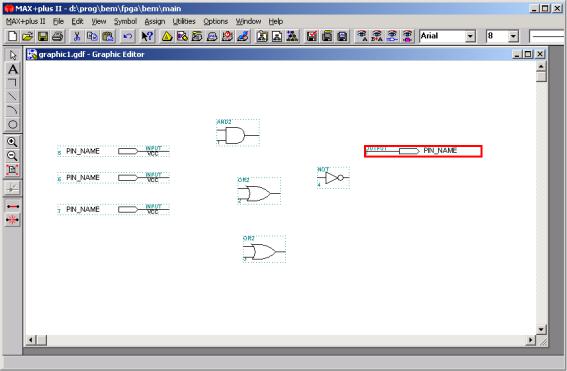Viewport: 567px width, 371px height.
Task: Open the line style selector
Action: coord(548,36)
